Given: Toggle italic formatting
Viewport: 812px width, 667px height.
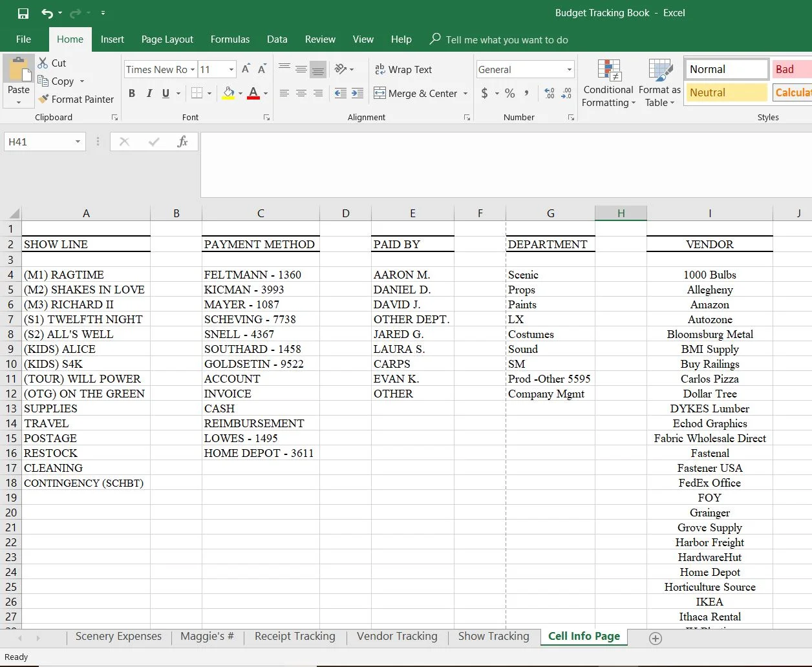Looking at the screenshot, I should tap(149, 93).
